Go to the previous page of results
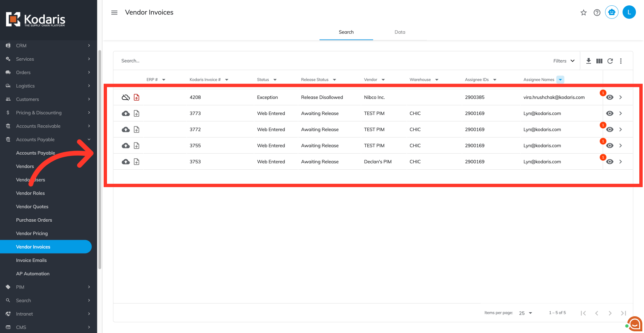Image resolution: width=644 pixels, height=333 pixels. [597, 313]
